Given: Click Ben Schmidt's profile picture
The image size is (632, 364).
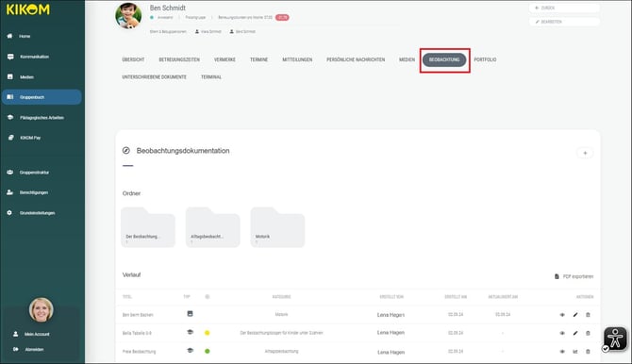Looking at the screenshot, I should 128,16.
